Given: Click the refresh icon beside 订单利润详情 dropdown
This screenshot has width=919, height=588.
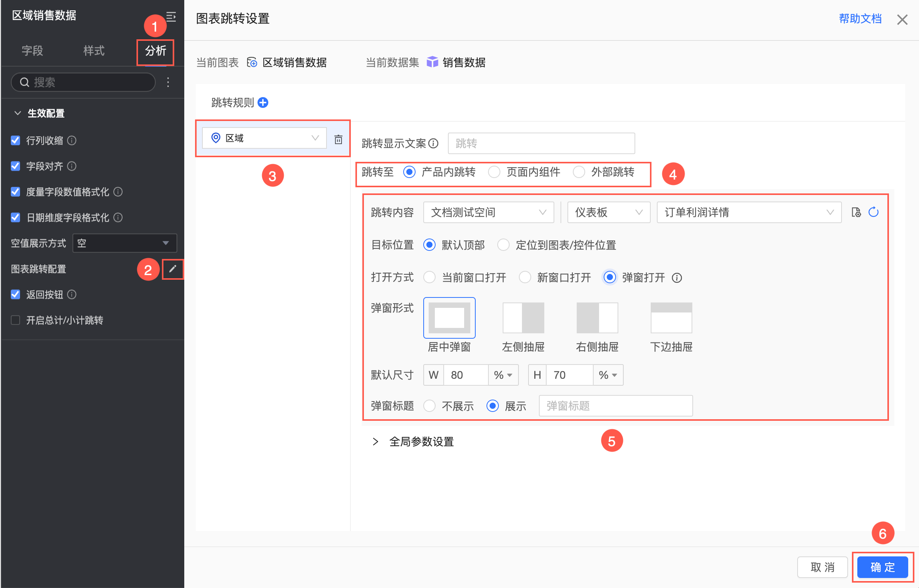Looking at the screenshot, I should (x=874, y=212).
